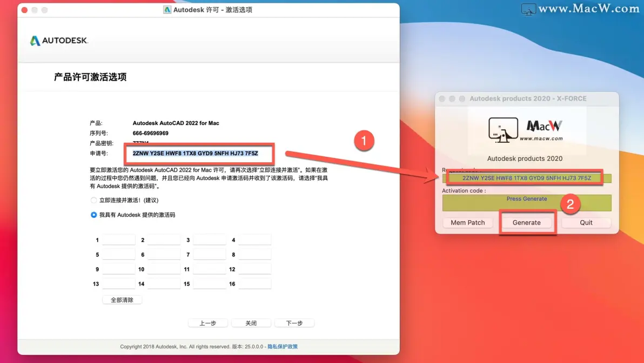
Task: Focus activation code field 5
Action: [x=119, y=254]
